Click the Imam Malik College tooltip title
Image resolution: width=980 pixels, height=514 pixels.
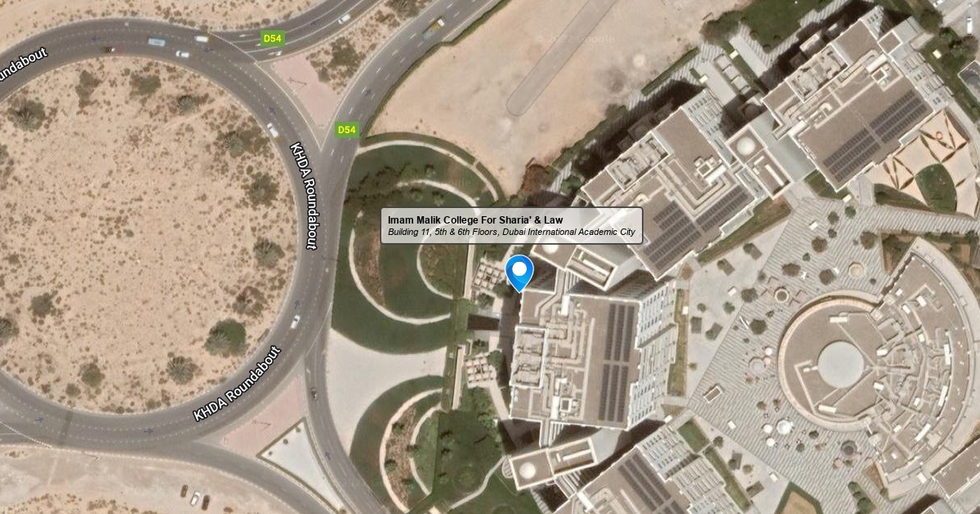click(475, 220)
